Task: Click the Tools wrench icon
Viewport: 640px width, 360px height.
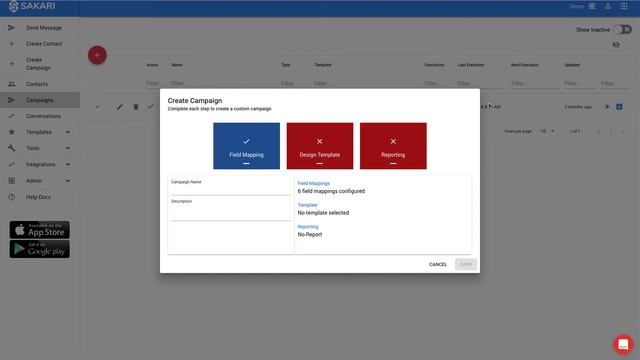Action: point(11,148)
